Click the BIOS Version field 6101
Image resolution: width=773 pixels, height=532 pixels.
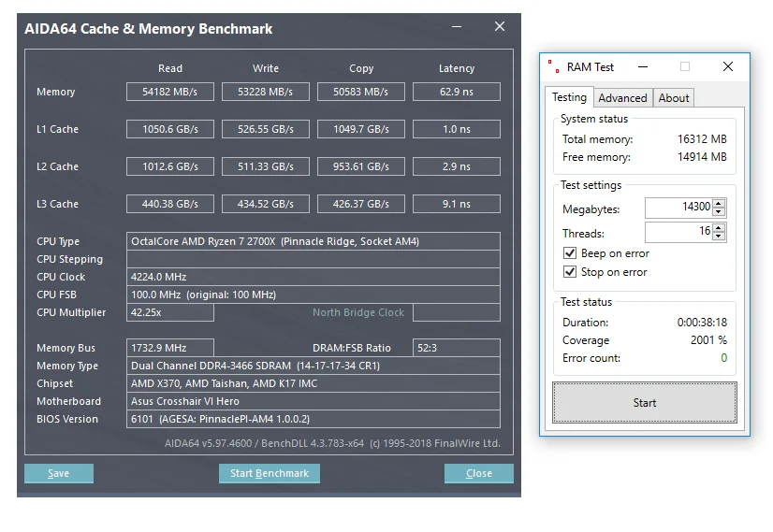314,419
